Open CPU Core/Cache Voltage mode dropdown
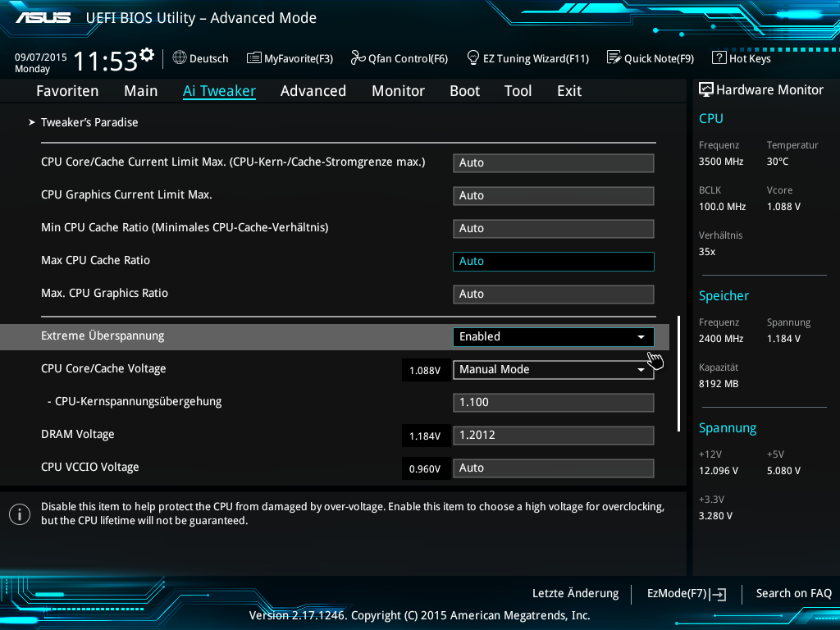The image size is (840, 630). click(x=554, y=370)
